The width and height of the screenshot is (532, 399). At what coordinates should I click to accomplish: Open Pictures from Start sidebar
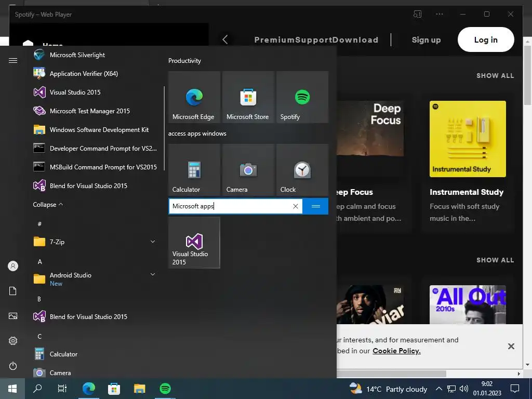tap(13, 316)
